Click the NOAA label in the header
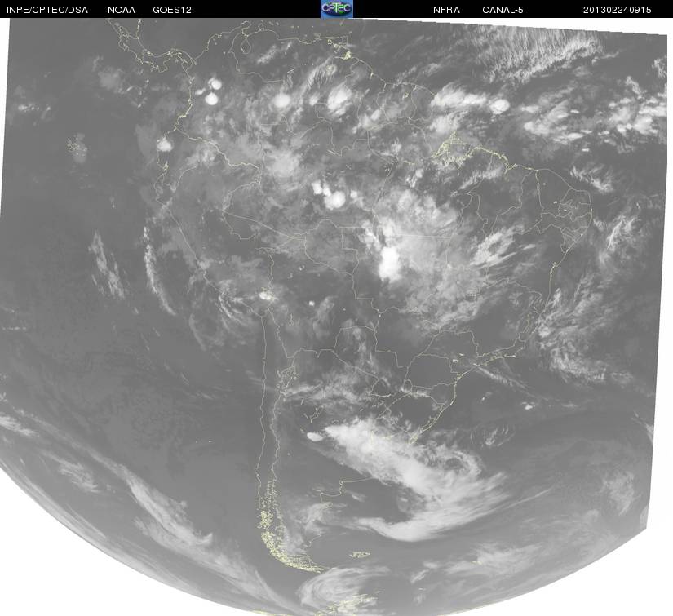Viewport: 673px width, 616px height. [122, 10]
